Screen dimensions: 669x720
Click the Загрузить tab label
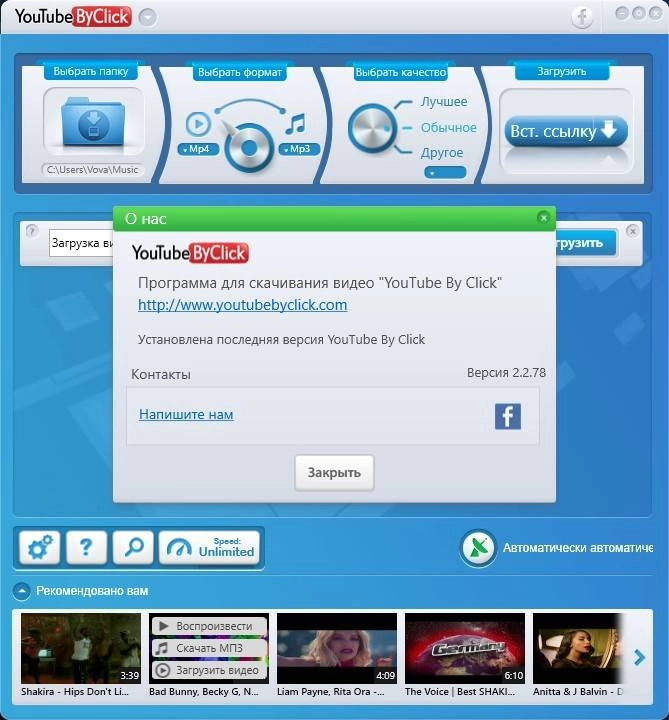(x=562, y=72)
